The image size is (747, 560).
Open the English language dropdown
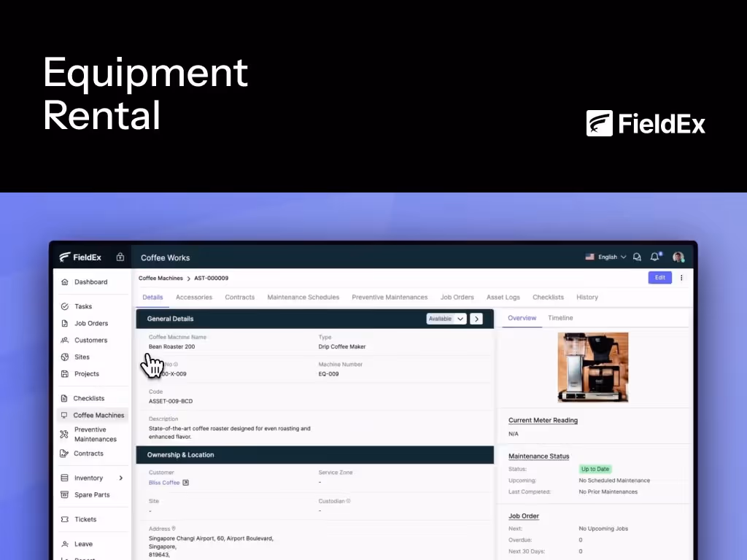click(612, 257)
